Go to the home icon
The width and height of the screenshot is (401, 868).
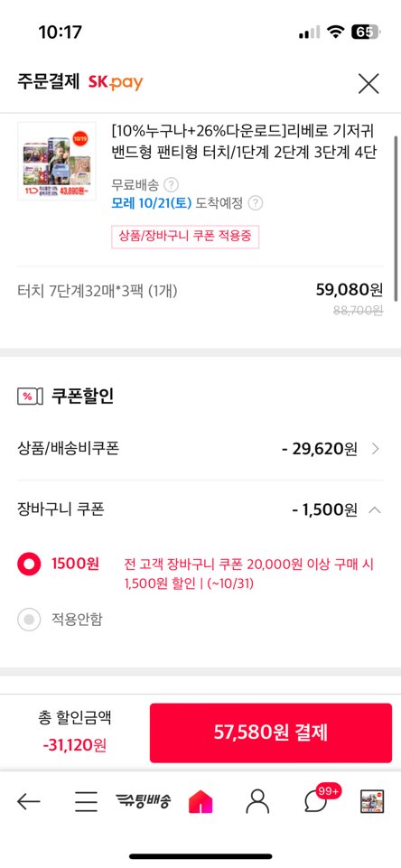point(200,801)
